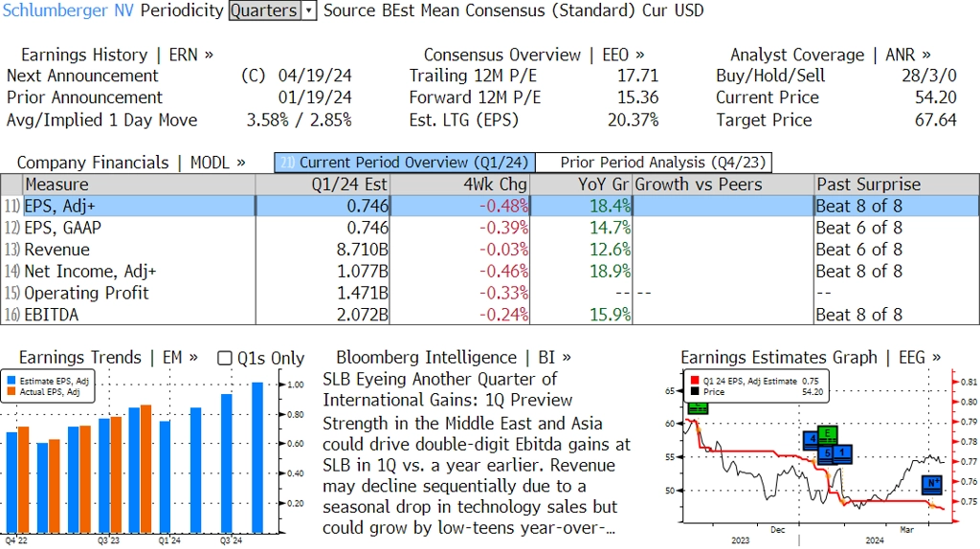This screenshot has width=980, height=549.
Task: Click the Quarters periodicity field
Action: pyautogui.click(x=264, y=11)
